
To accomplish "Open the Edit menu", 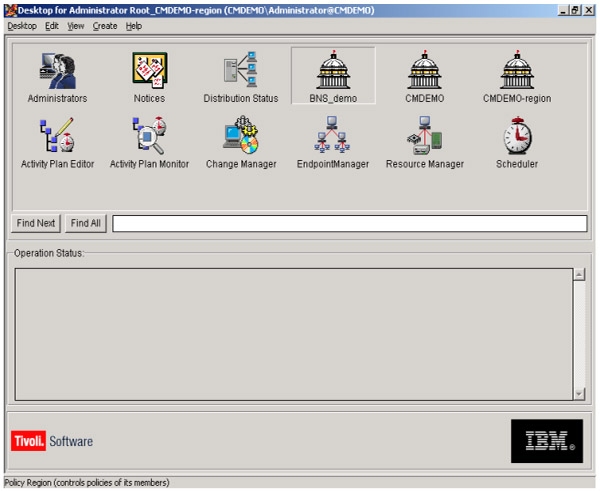I will tap(52, 26).
